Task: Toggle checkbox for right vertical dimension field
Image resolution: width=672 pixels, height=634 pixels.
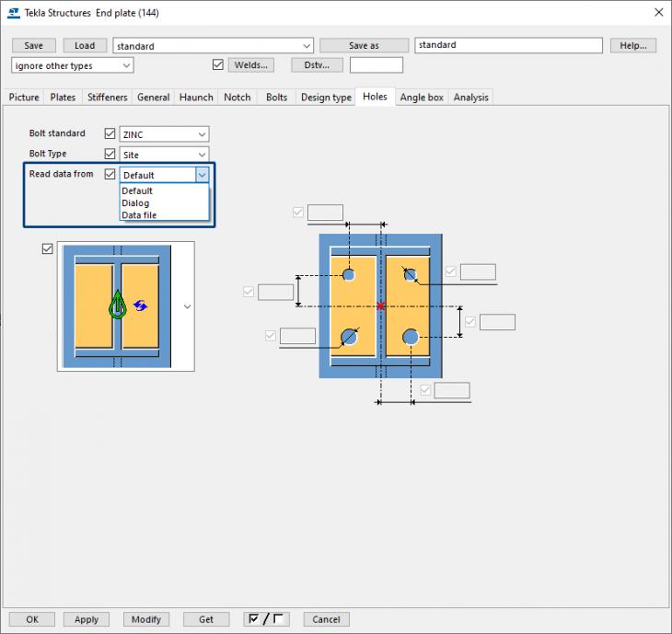Action: click(470, 322)
